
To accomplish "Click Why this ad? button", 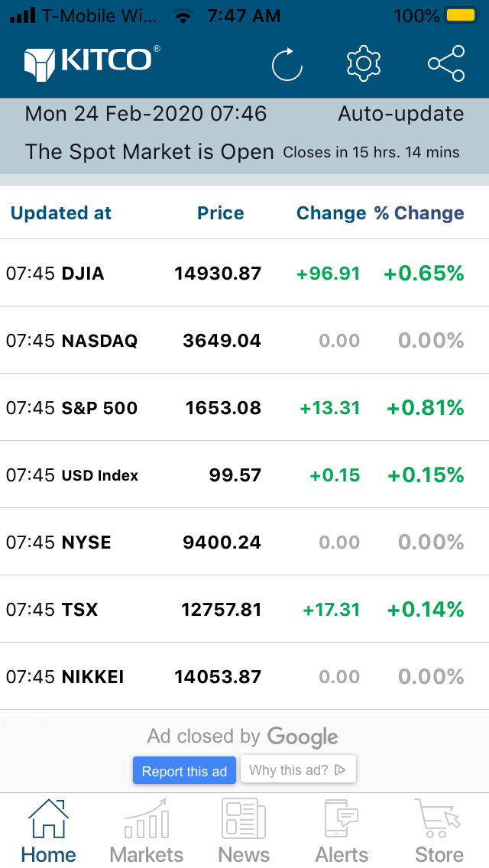I will (298, 769).
